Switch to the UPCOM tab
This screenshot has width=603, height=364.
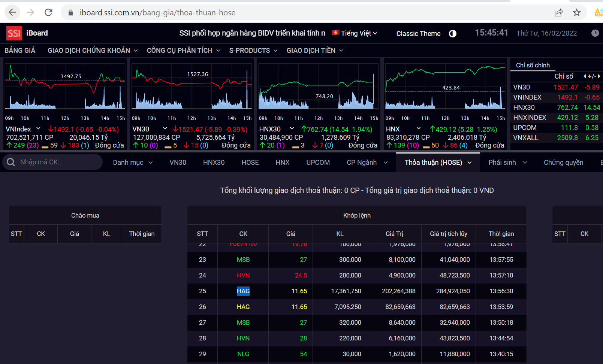pyautogui.click(x=318, y=163)
